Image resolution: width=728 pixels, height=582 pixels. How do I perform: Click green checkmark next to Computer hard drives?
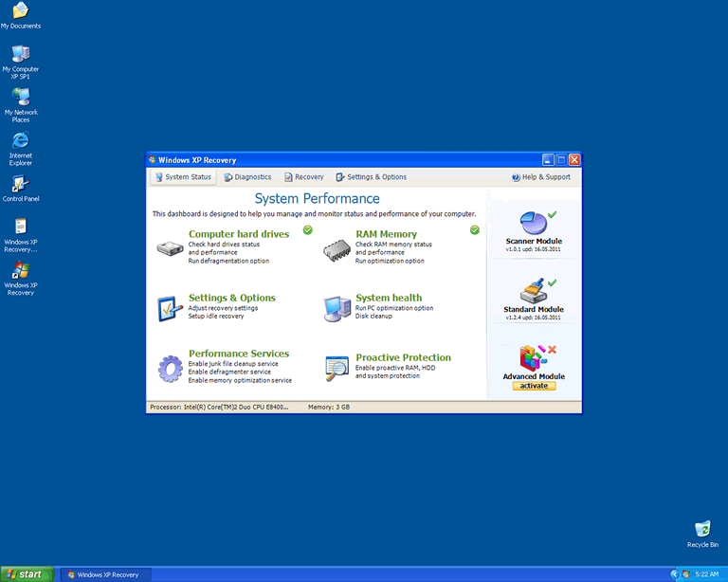tap(307, 229)
